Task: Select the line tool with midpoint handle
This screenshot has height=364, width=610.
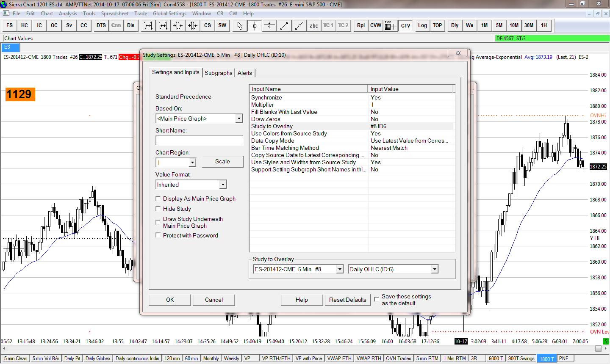Action: point(299,25)
